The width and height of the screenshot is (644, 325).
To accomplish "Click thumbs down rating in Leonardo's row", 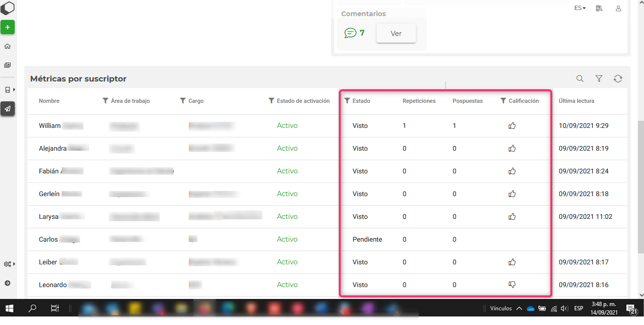I will coord(512,285).
